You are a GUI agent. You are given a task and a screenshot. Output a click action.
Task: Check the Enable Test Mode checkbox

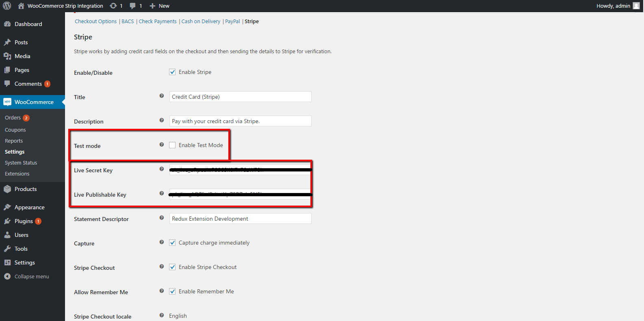pos(172,145)
